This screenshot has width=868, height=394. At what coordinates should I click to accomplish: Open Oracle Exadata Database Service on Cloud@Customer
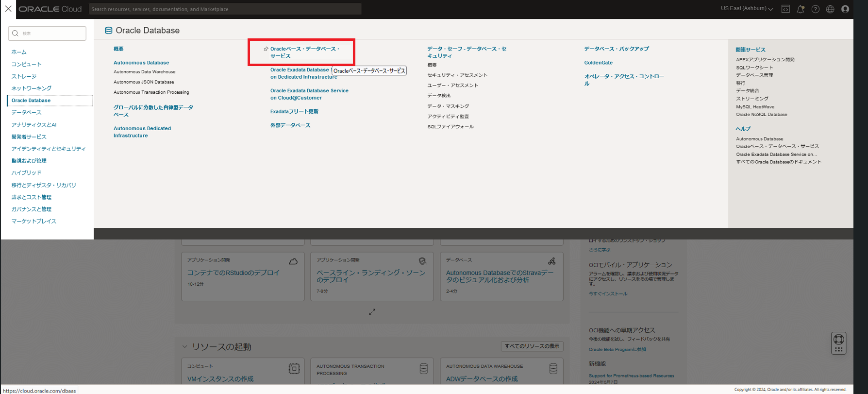(x=309, y=94)
